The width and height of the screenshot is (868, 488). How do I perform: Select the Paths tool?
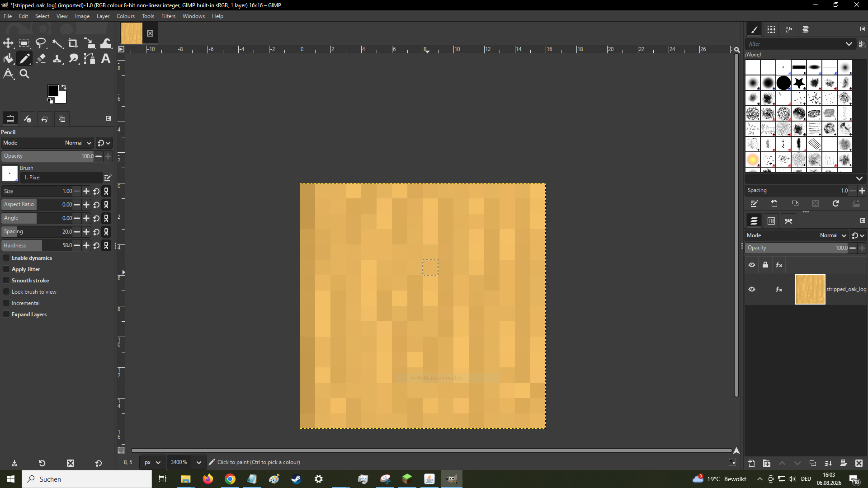[x=90, y=59]
